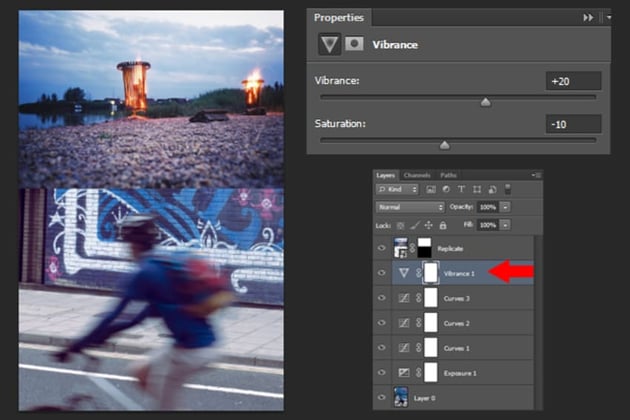Viewport: 630px width, 420px height.
Task: Collapse the Properties panel with double arrows
Action: click(588, 18)
